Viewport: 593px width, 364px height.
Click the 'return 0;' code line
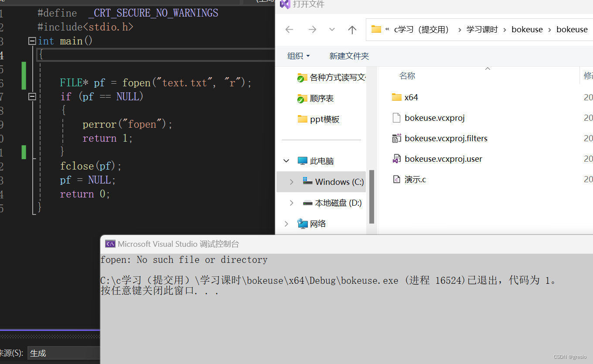tap(85, 194)
